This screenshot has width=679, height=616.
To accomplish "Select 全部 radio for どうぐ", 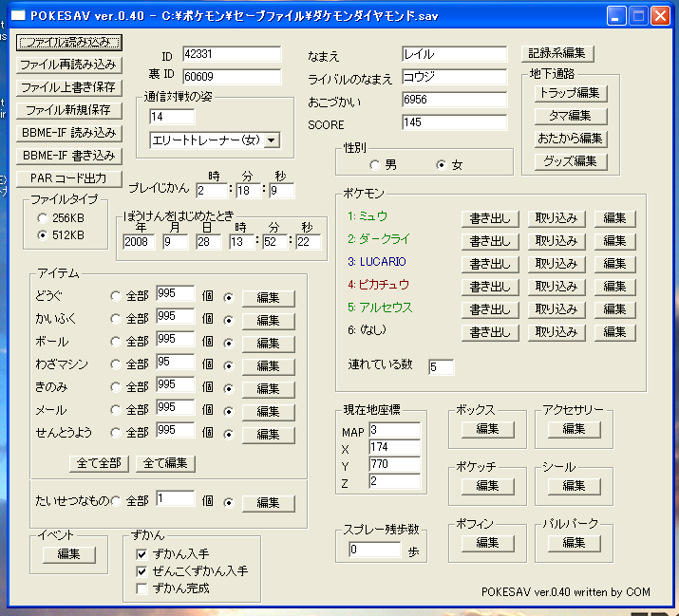I will (x=115, y=296).
